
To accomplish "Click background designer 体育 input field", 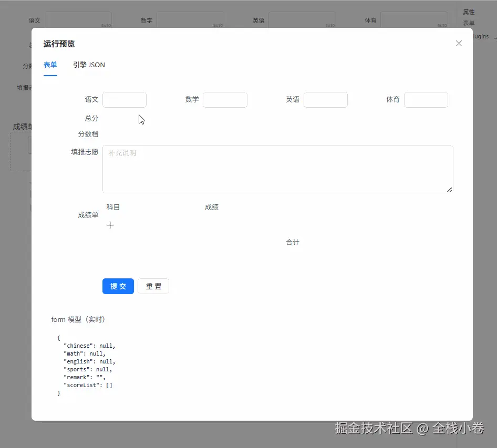I will click(x=415, y=20).
